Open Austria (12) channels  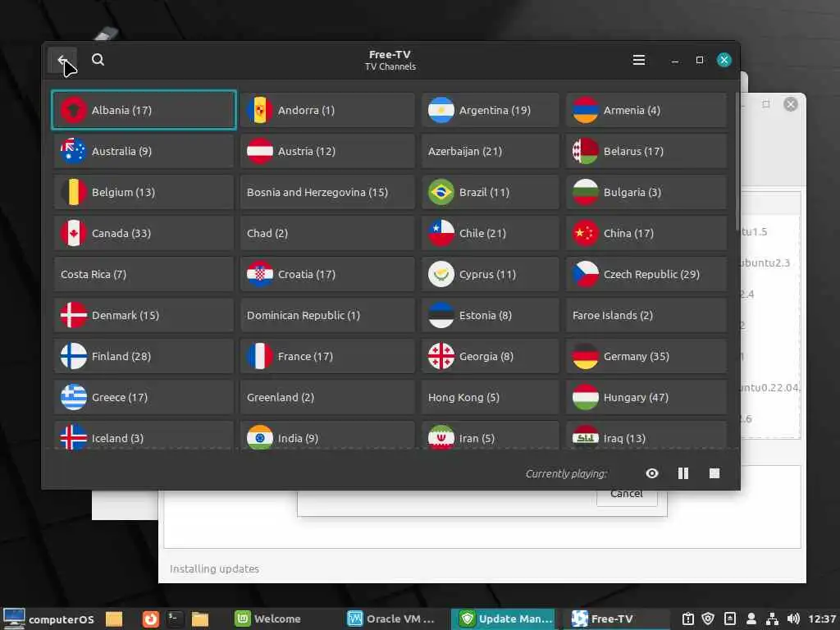[327, 151]
